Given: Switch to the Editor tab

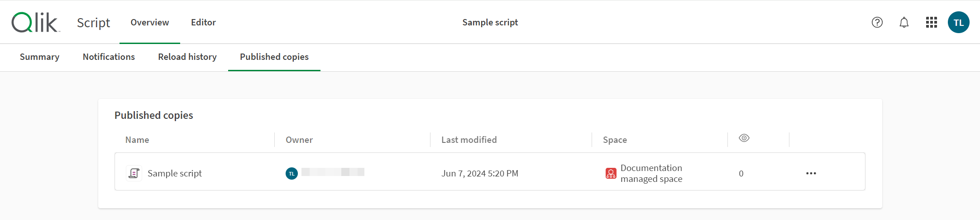Looking at the screenshot, I should click(203, 22).
